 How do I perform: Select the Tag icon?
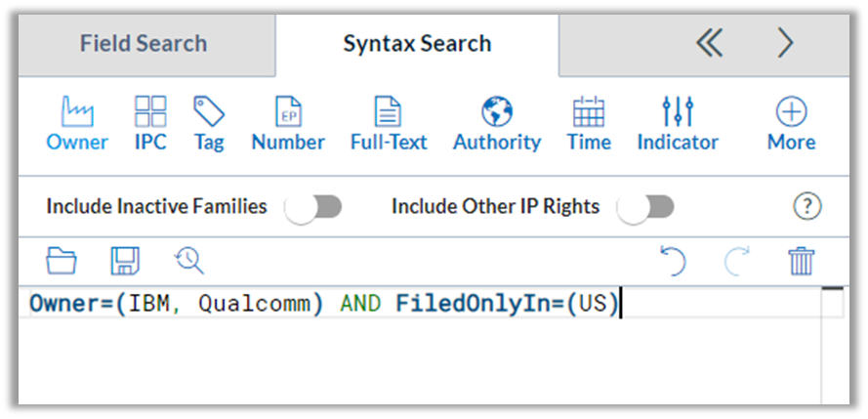click(x=209, y=111)
